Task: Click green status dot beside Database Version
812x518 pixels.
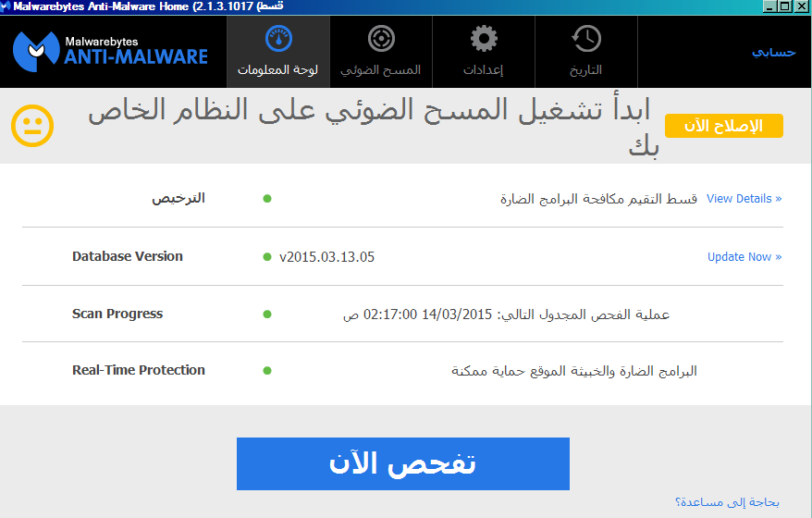Action: pyautogui.click(x=267, y=257)
